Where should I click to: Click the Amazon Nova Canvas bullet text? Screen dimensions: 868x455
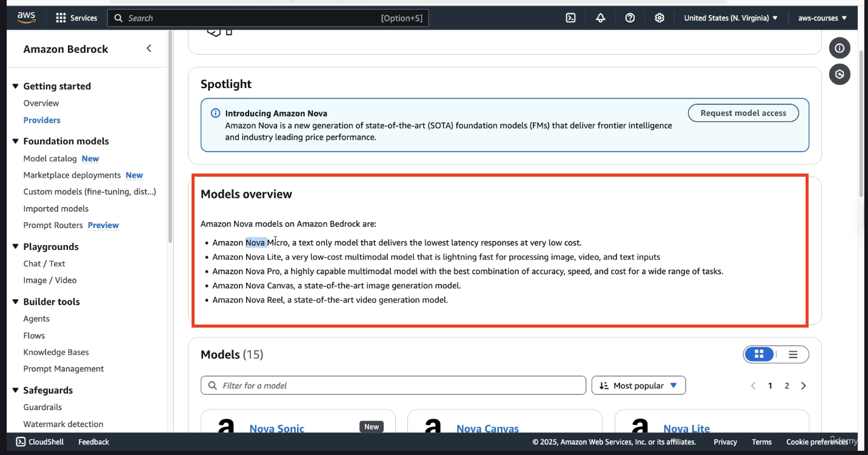[x=336, y=285]
